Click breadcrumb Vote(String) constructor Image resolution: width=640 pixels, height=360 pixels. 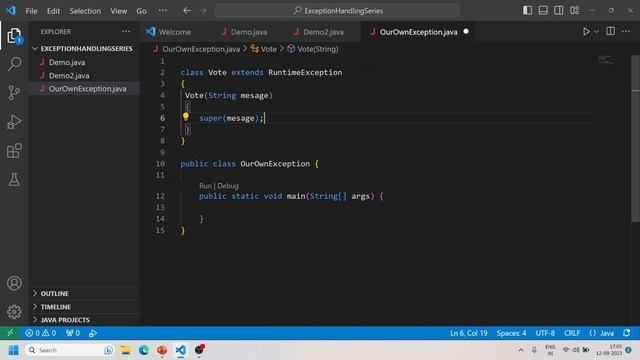point(313,49)
